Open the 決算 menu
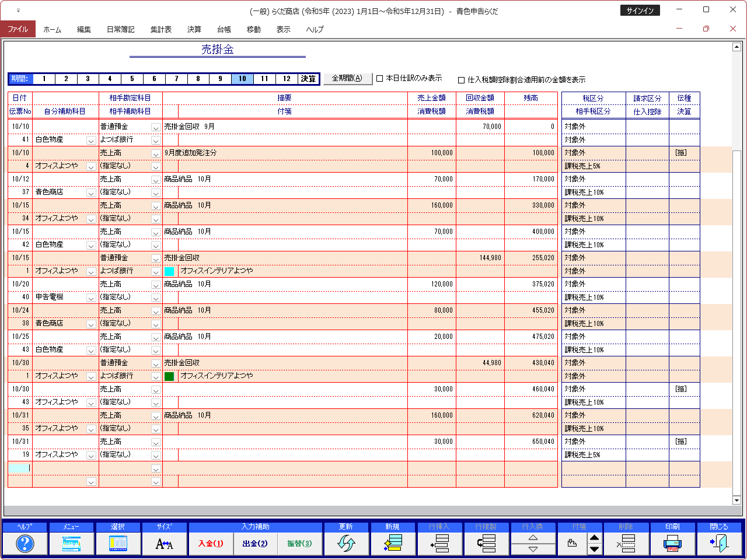 click(x=194, y=29)
